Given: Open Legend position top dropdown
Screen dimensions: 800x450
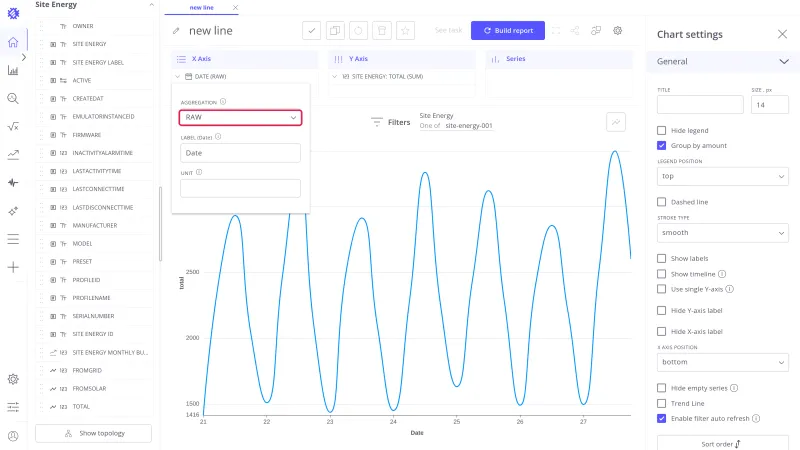Looking at the screenshot, I should 722,177.
